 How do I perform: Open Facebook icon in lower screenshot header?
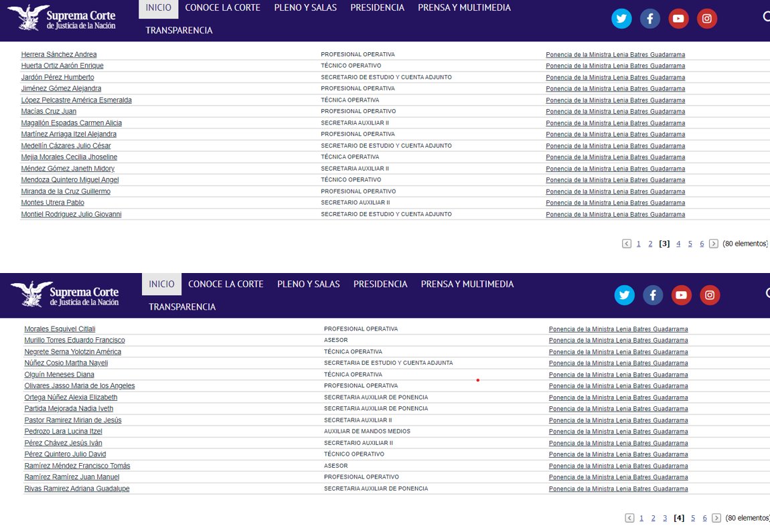pos(653,295)
